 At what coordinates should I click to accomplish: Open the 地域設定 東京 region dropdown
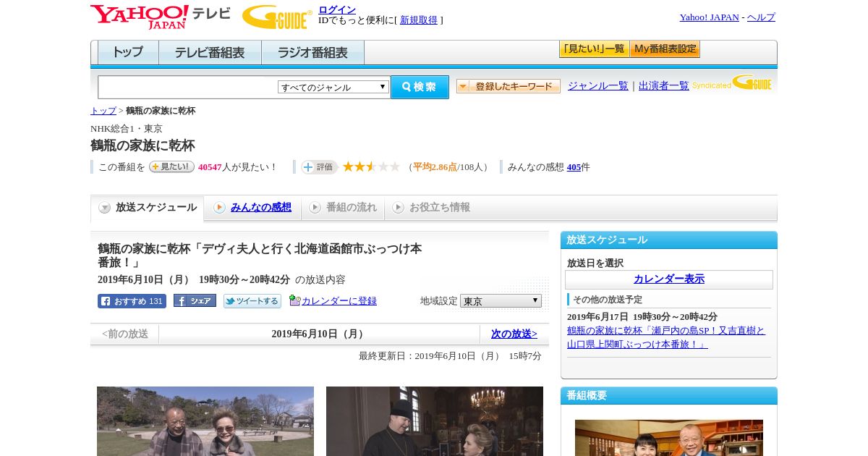501,300
